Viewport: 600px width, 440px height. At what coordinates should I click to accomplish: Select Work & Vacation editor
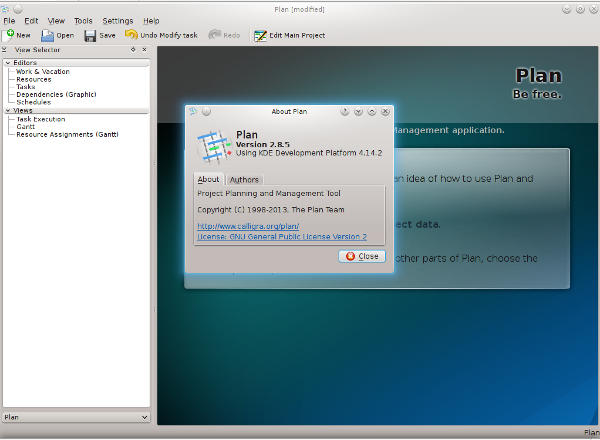(x=43, y=72)
